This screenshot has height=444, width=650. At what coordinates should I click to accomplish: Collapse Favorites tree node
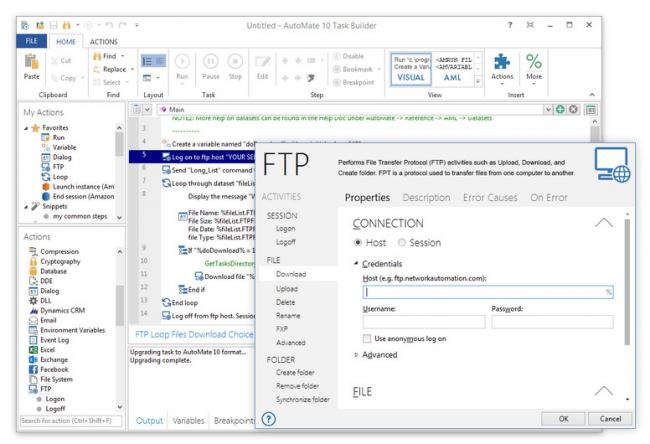pyautogui.click(x=26, y=128)
